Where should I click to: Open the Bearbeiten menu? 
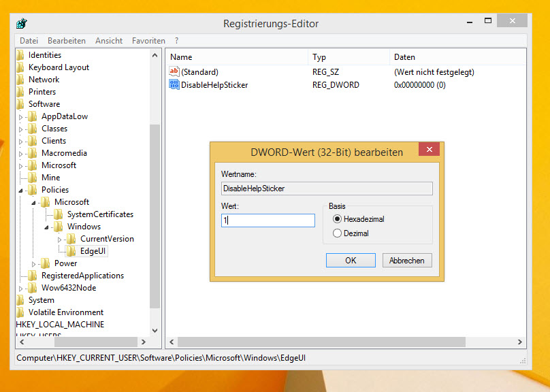(67, 41)
